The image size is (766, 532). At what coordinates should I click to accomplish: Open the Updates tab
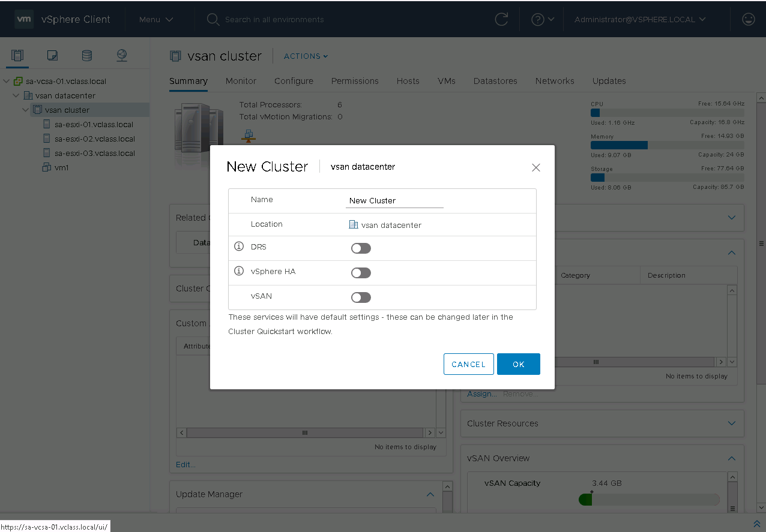(609, 81)
